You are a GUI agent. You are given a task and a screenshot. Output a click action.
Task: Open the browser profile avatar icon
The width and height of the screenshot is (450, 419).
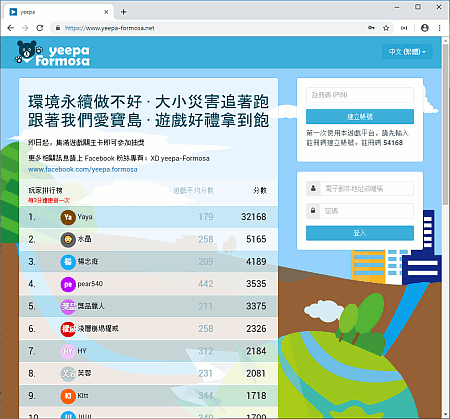coord(425,28)
